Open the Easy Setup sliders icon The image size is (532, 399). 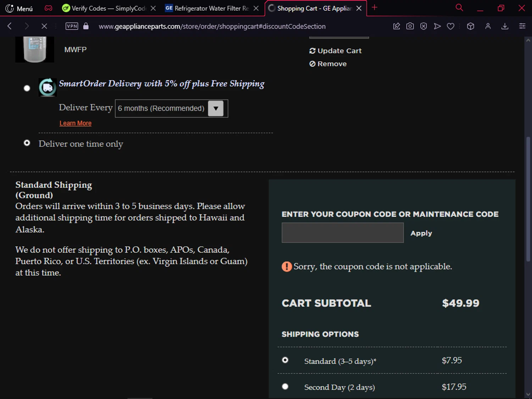coord(522,26)
